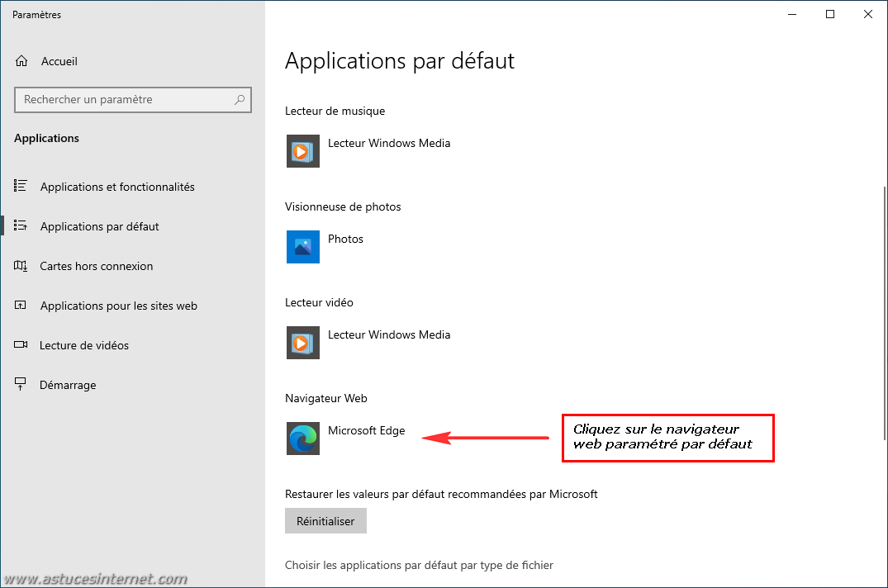
Task: Maximize the Paramètres window
Action: coord(829,14)
